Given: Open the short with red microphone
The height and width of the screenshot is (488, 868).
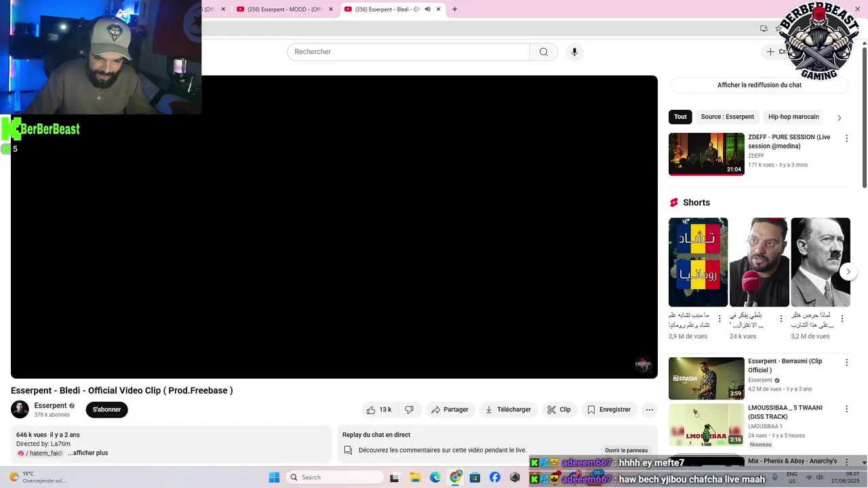Looking at the screenshot, I should pyautogui.click(x=759, y=262).
